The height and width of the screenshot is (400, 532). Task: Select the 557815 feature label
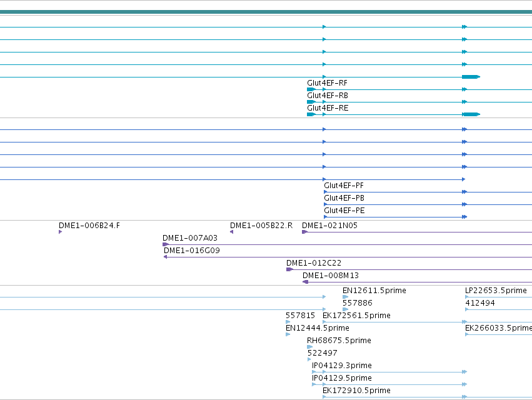tap(301, 316)
